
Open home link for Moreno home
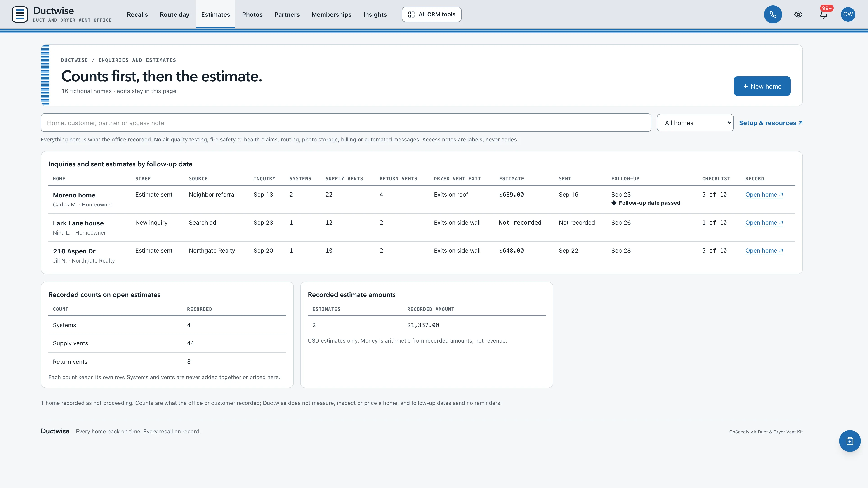tap(764, 195)
